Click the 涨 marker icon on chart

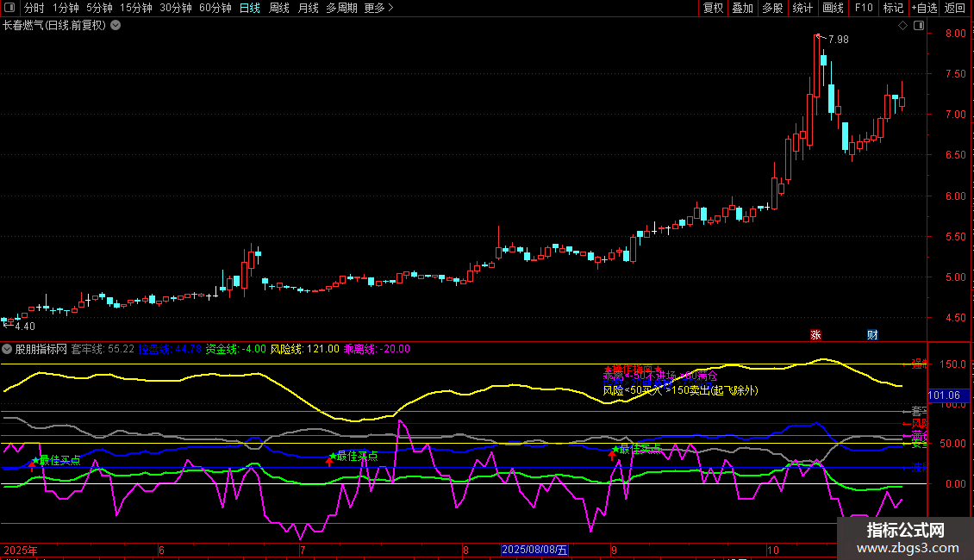click(x=815, y=334)
